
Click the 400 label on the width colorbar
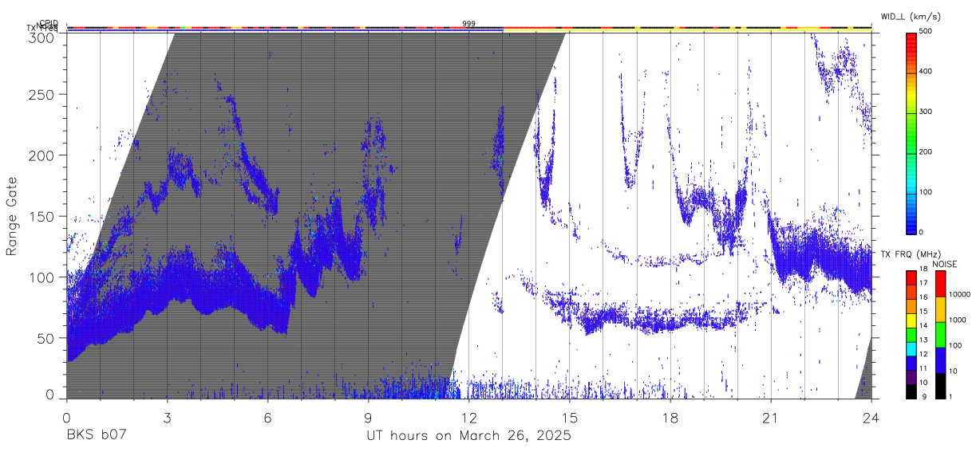(926, 72)
